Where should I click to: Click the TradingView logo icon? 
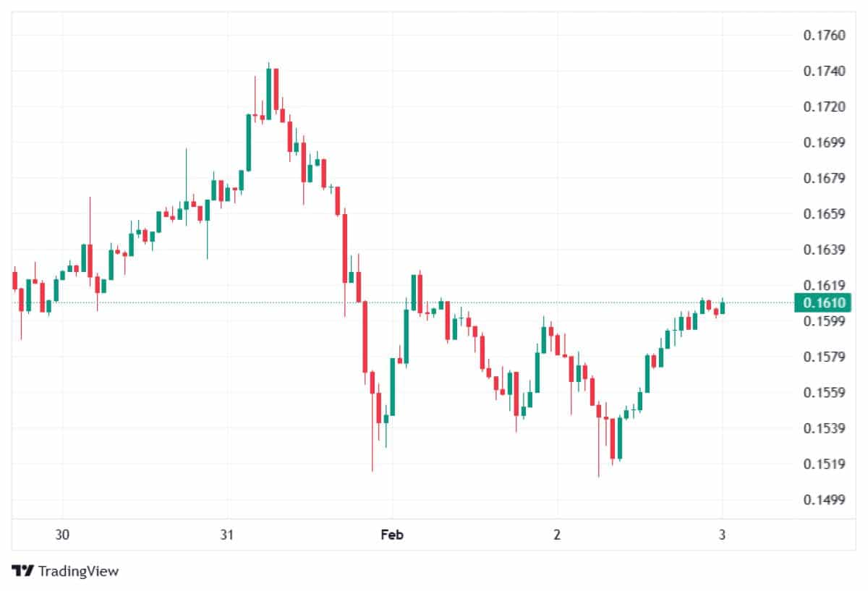(x=22, y=571)
